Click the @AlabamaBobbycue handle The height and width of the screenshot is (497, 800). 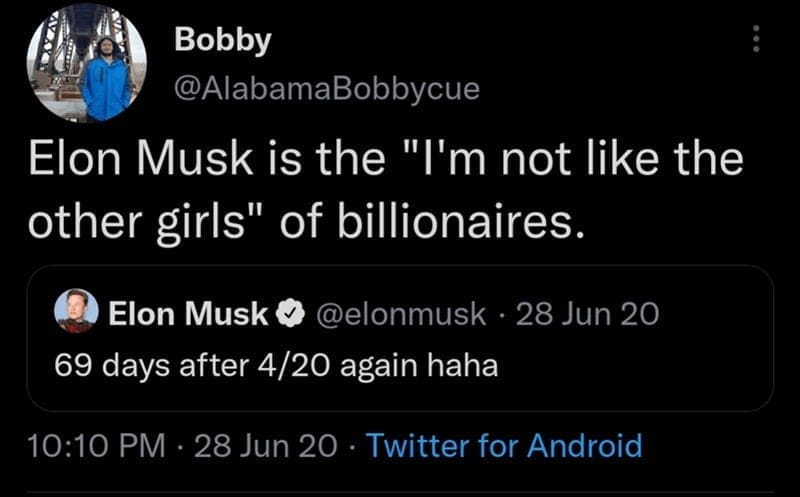tap(327, 89)
